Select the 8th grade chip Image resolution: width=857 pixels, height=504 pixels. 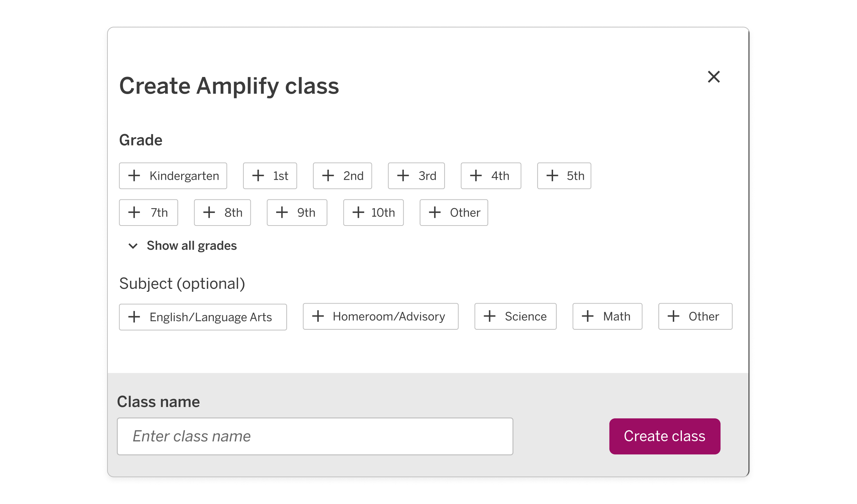pos(222,213)
